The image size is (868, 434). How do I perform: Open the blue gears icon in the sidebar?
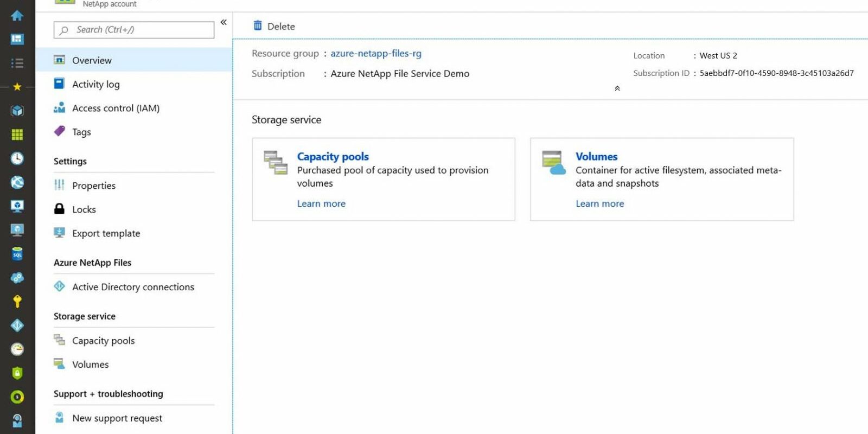coord(17,278)
